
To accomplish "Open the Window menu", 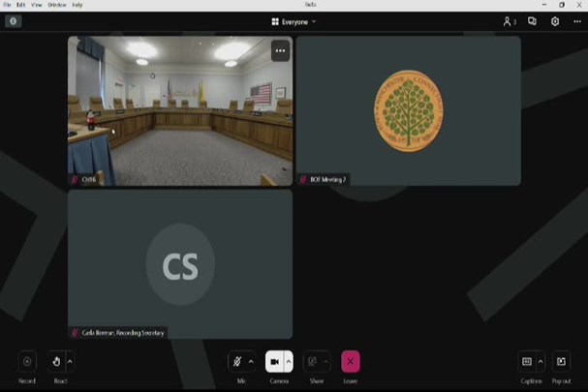I will coord(56,5).
